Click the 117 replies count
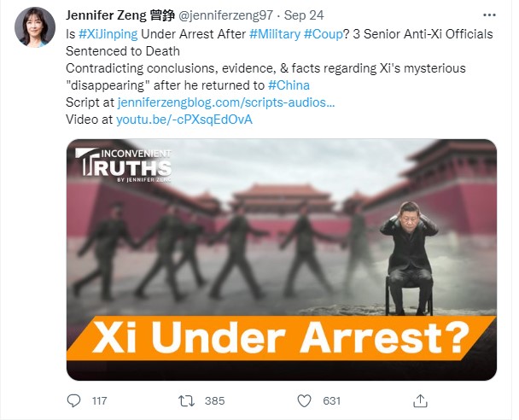This screenshot has width=519, height=420. pyautogui.click(x=99, y=401)
